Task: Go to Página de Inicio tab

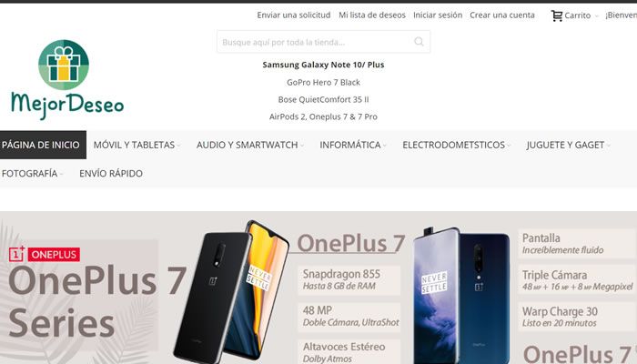Action: click(x=43, y=145)
